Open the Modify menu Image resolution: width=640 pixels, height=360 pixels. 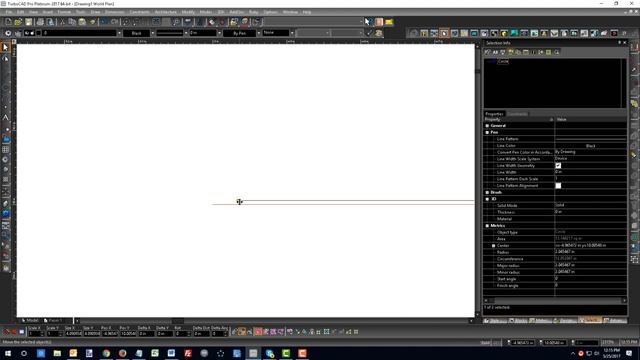click(x=188, y=12)
